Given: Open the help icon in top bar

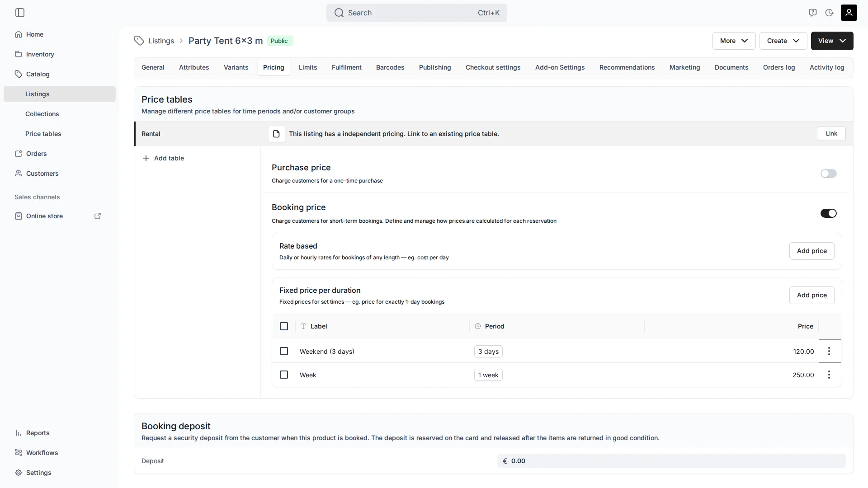Looking at the screenshot, I should pyautogui.click(x=813, y=13).
